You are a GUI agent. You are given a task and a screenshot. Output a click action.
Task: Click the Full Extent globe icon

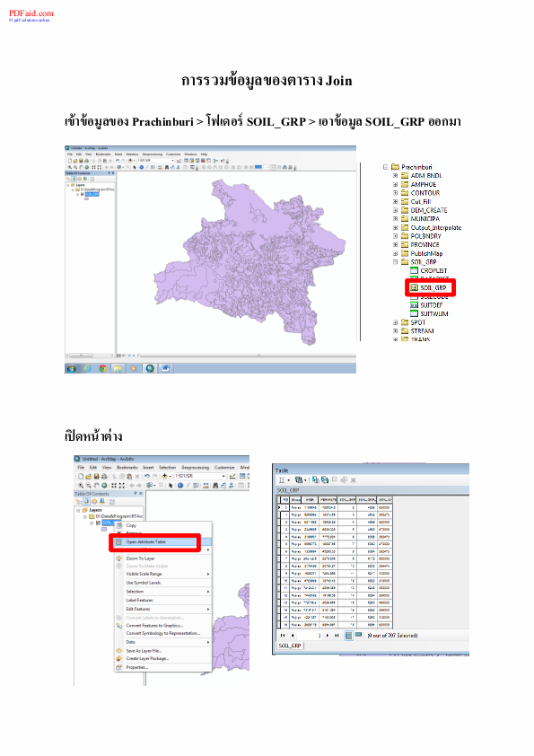[105, 486]
